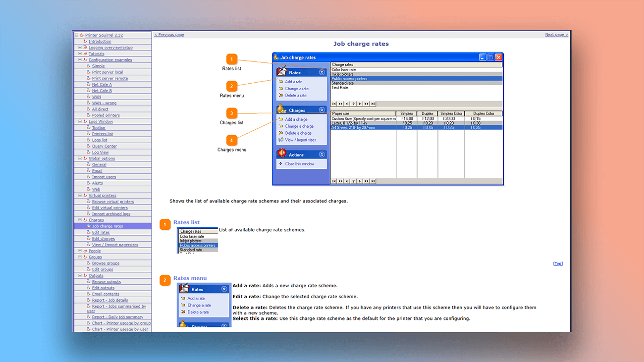
Task: Jump to last record with navigator arrow
Action: [x=373, y=104]
